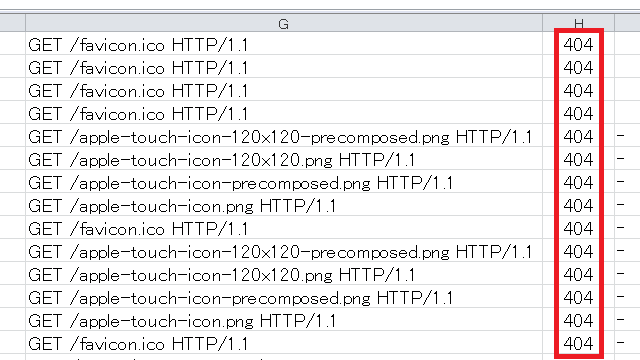Select second apple-touch-icon-120x120.png request cell
This screenshot has width=640, height=360.
[x=284, y=274]
